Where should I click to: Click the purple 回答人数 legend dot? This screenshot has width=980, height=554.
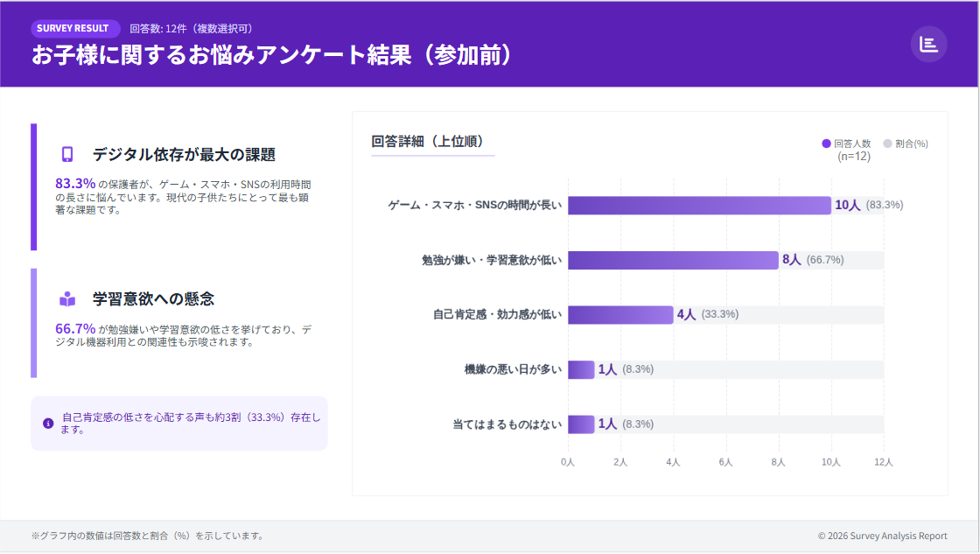826,144
